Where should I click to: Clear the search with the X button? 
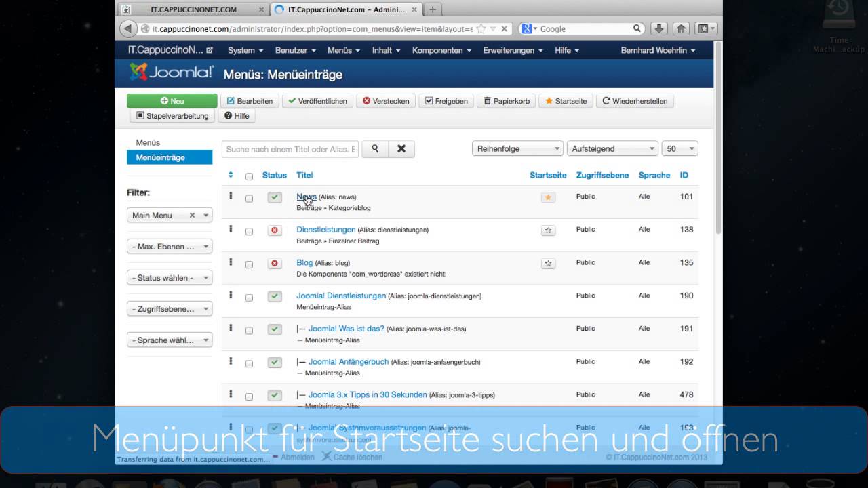click(401, 149)
